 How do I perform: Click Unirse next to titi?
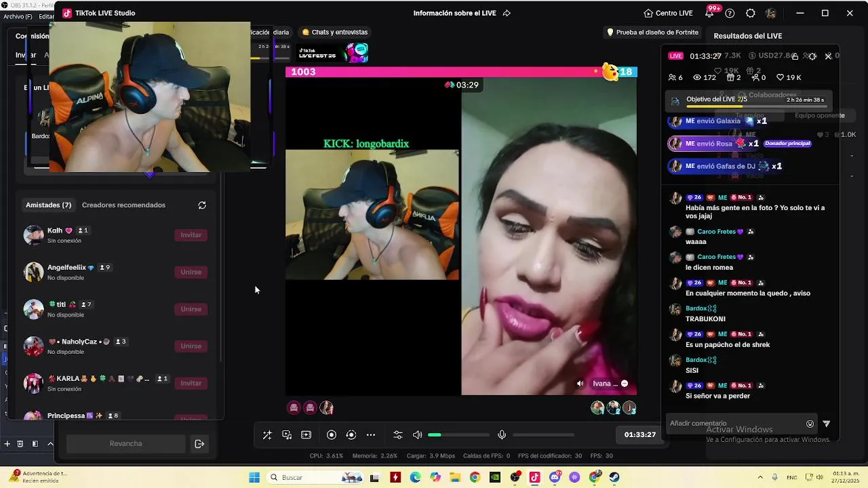coord(191,309)
